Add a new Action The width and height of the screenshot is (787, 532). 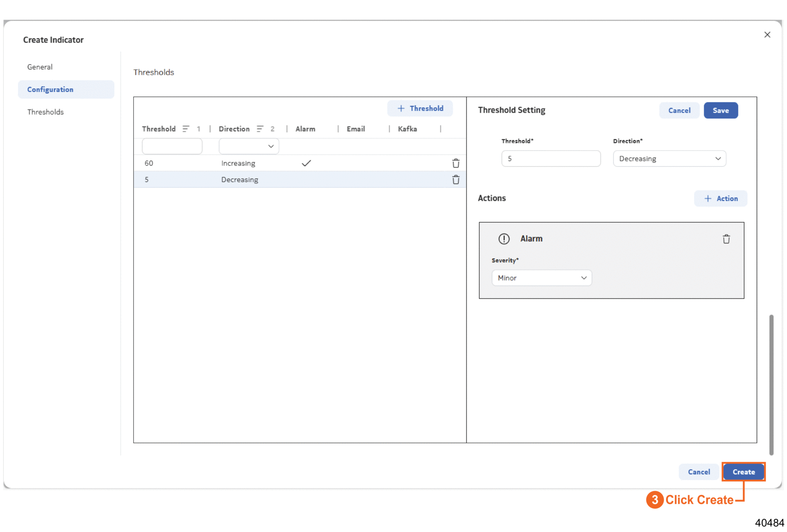click(x=720, y=199)
